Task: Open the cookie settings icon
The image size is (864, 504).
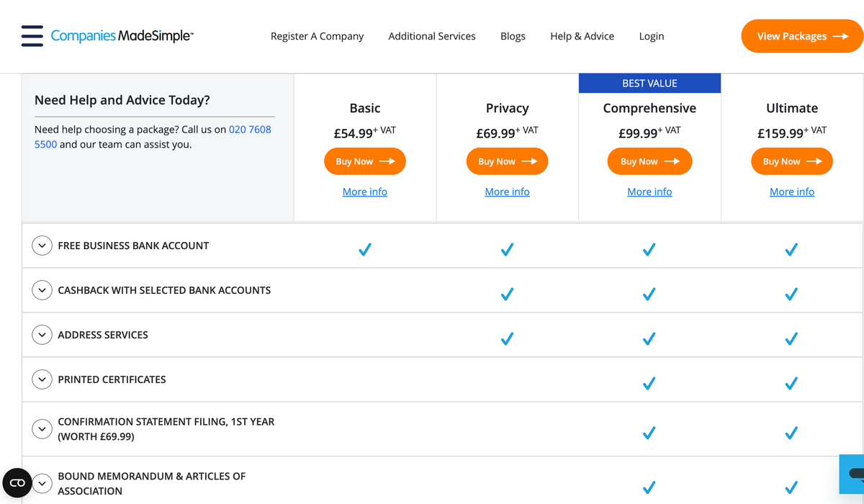Action: [x=17, y=482]
